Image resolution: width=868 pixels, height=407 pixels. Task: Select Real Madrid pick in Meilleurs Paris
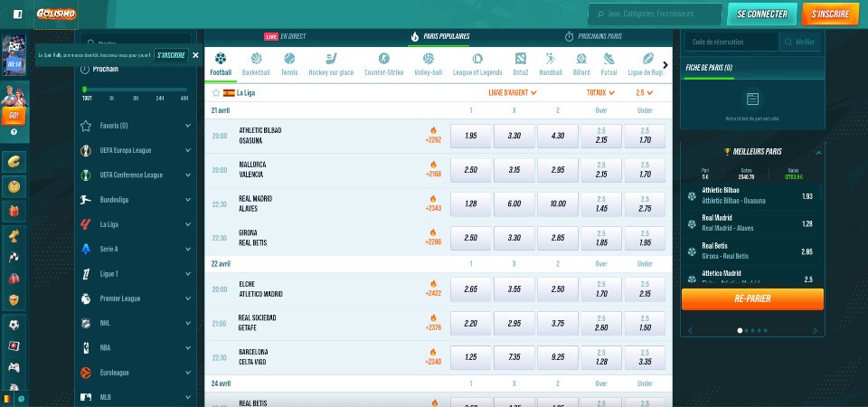[x=752, y=223]
